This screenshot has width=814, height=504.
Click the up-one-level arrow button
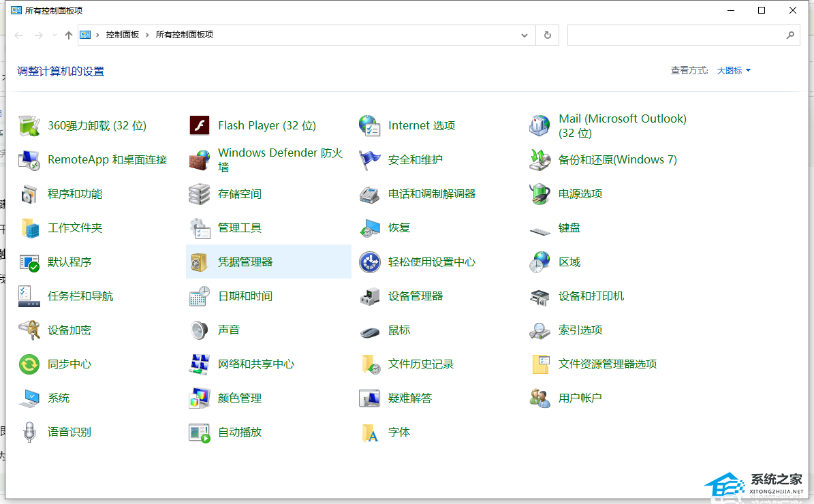[x=69, y=35]
